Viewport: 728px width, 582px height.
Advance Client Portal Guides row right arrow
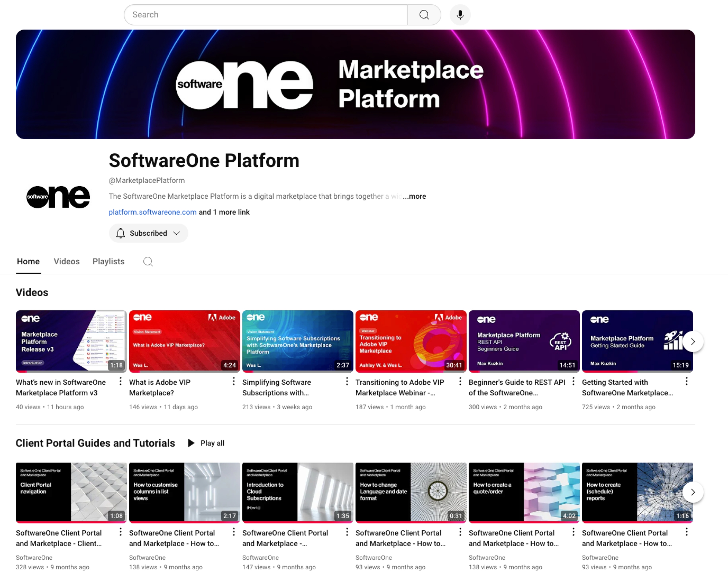(x=693, y=492)
